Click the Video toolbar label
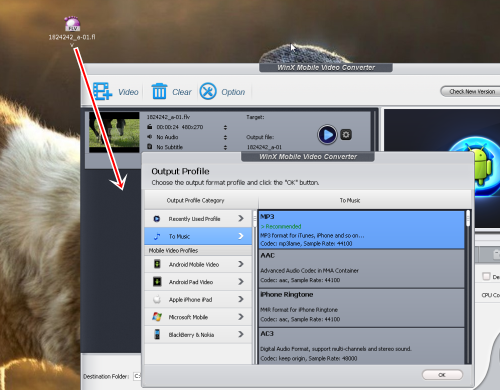The width and height of the screenshot is (500, 390). (128, 92)
